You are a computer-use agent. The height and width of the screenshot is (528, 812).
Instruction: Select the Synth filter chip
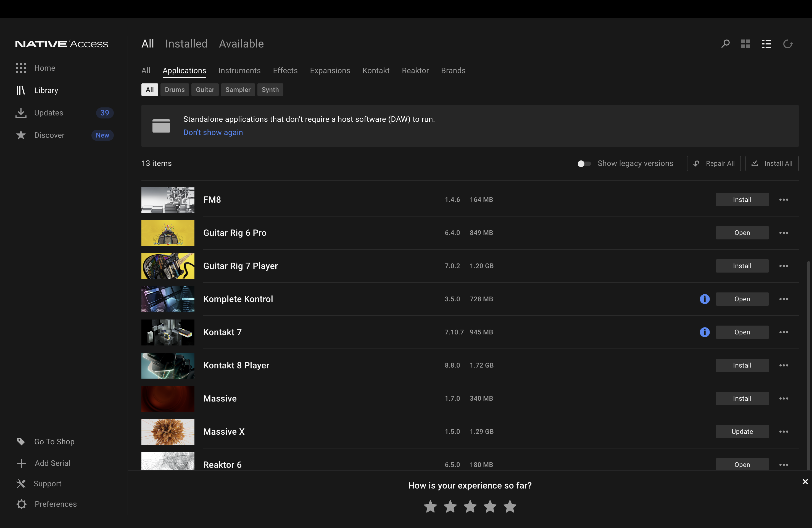(270, 90)
